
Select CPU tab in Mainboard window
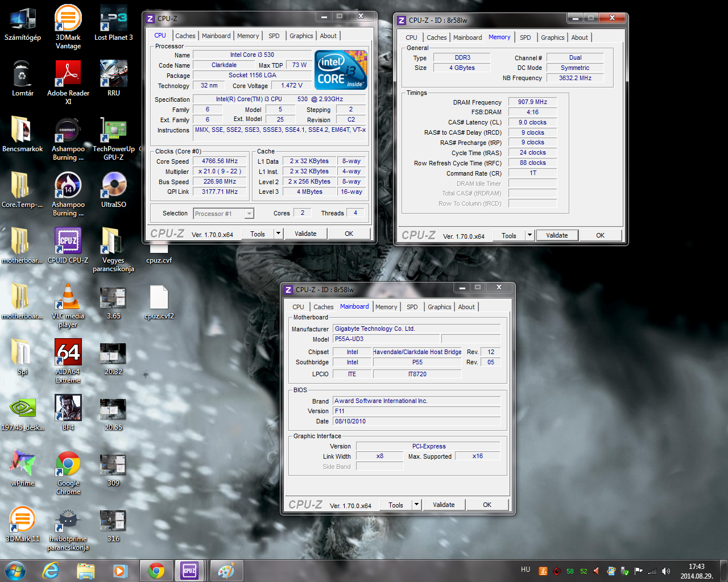pos(298,307)
